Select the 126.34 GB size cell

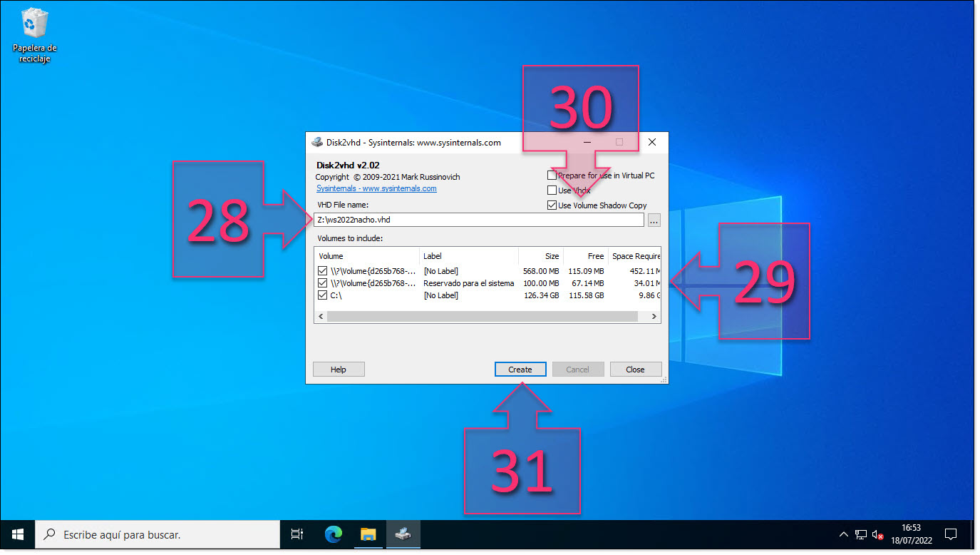click(x=542, y=295)
